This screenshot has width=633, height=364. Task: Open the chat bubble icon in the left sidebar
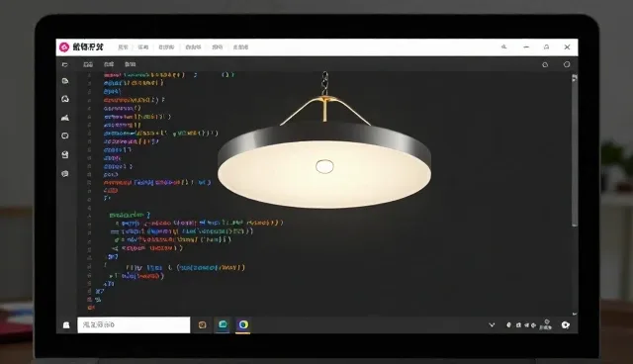65,174
